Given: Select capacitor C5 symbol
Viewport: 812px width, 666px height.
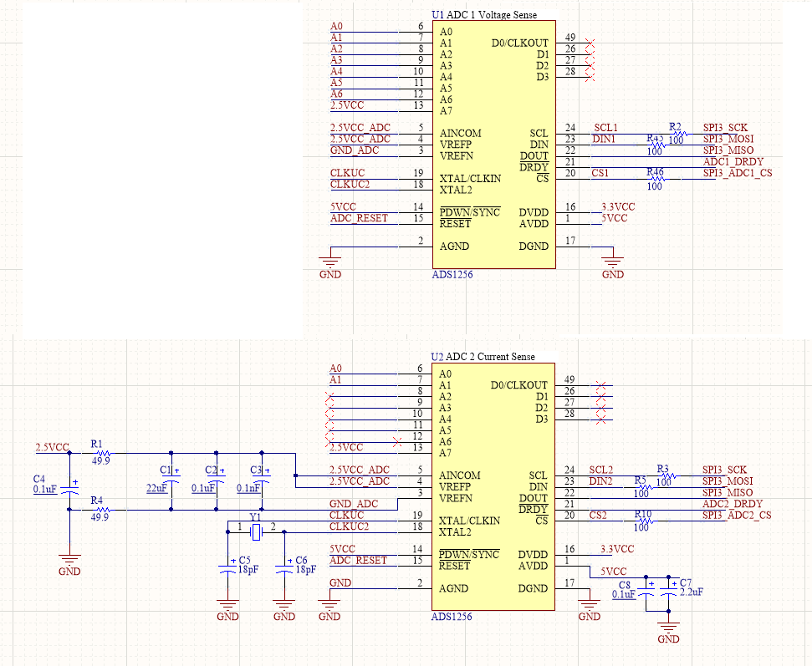Looking at the screenshot, I should click(x=227, y=568).
